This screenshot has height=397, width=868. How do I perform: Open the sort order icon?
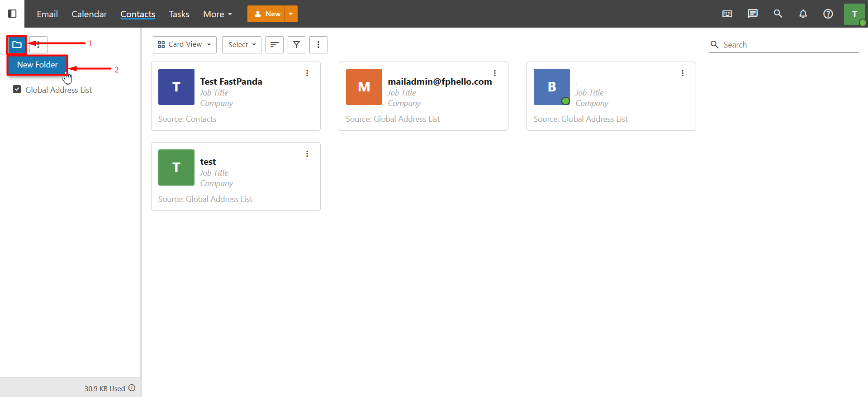point(274,44)
